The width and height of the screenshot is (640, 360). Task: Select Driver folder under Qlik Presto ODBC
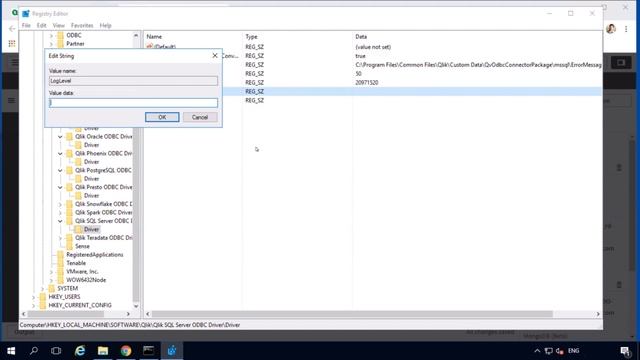91,196
